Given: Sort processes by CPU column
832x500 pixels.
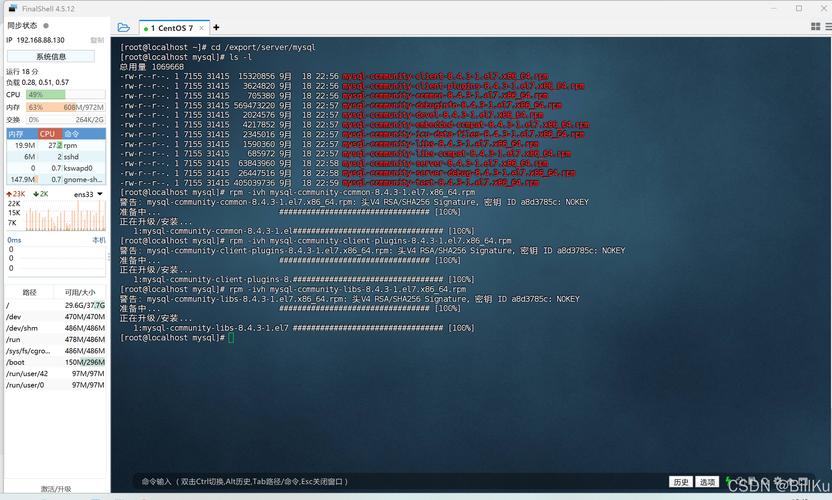Looking at the screenshot, I should (48, 133).
